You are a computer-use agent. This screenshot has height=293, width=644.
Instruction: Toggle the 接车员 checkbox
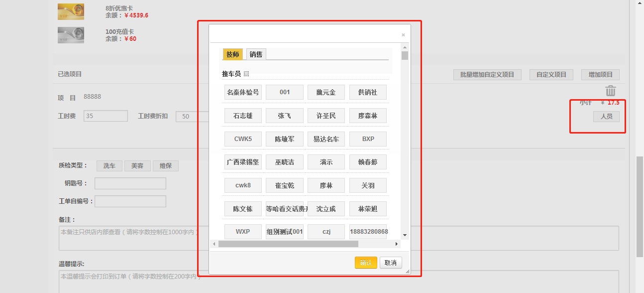tap(246, 74)
